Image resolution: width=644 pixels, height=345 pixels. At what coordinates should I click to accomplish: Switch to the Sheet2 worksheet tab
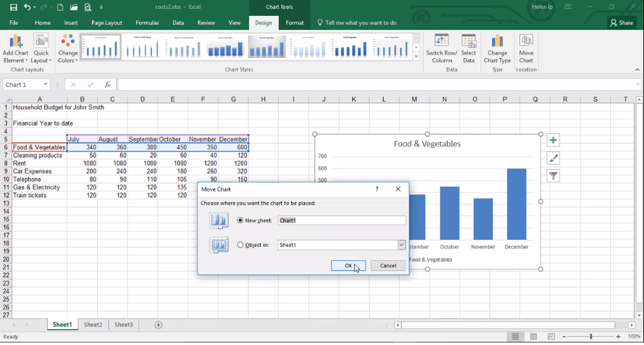pyautogui.click(x=93, y=325)
